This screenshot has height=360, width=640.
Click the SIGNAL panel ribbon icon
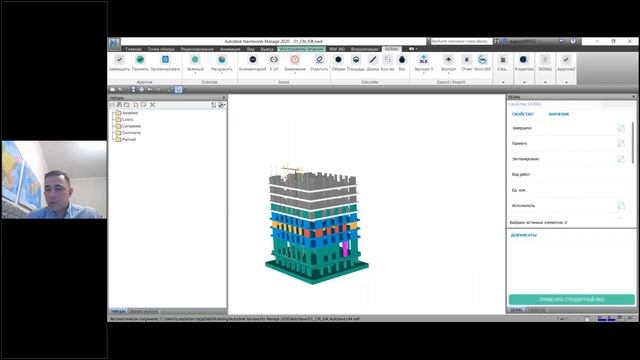[545, 60]
